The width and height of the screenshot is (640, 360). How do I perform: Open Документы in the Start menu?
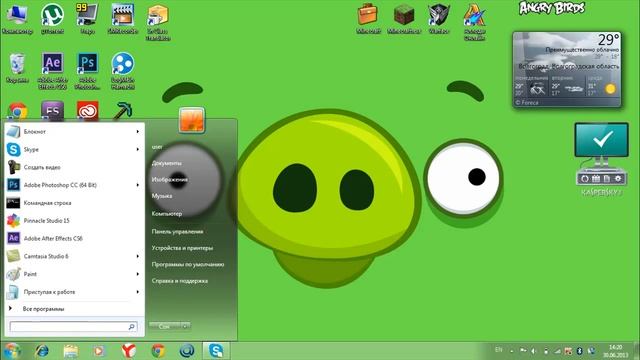[167, 163]
